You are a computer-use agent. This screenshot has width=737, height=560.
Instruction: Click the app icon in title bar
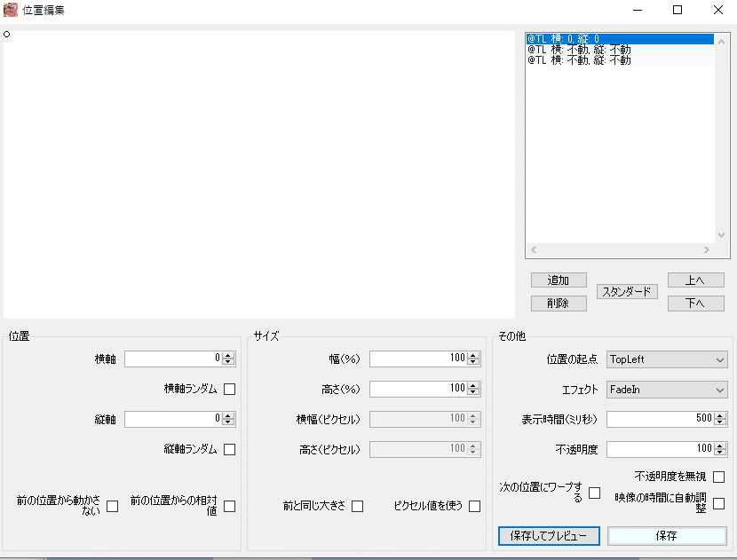(x=11, y=10)
